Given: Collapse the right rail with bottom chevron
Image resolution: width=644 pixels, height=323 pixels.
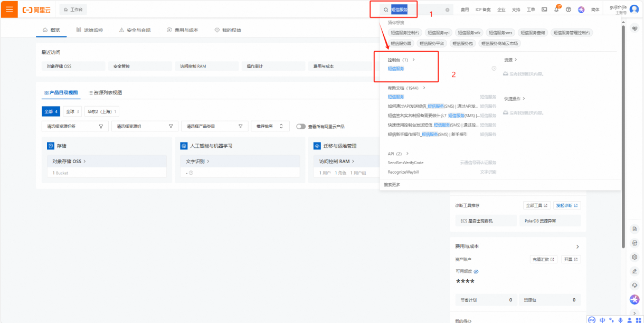Looking at the screenshot, I should [635, 313].
